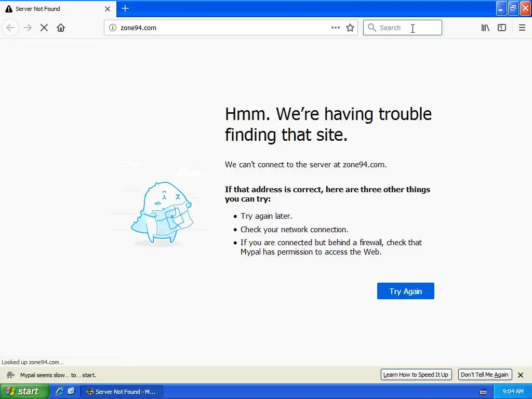Close the Server Not Found tab
The height and width of the screenshot is (399, 532).
[x=108, y=9]
